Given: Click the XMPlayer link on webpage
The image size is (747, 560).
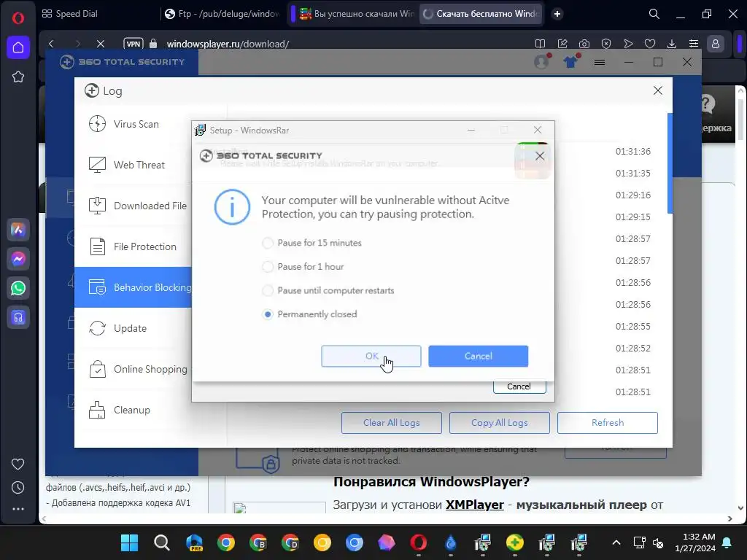Looking at the screenshot, I should 474,505.
